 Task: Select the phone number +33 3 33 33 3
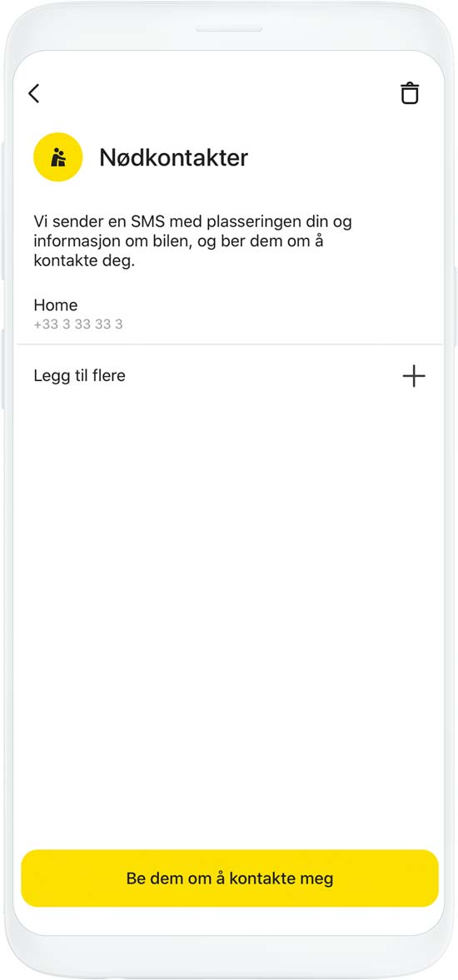point(78,324)
